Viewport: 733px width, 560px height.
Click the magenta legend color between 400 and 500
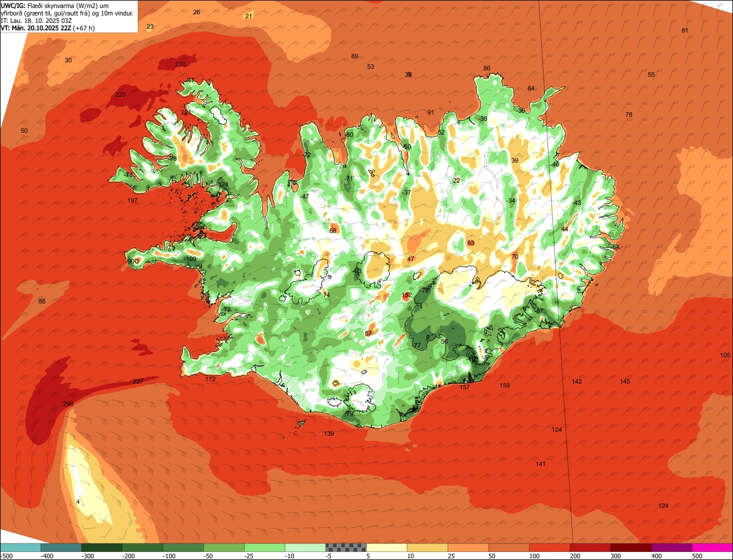point(672,547)
